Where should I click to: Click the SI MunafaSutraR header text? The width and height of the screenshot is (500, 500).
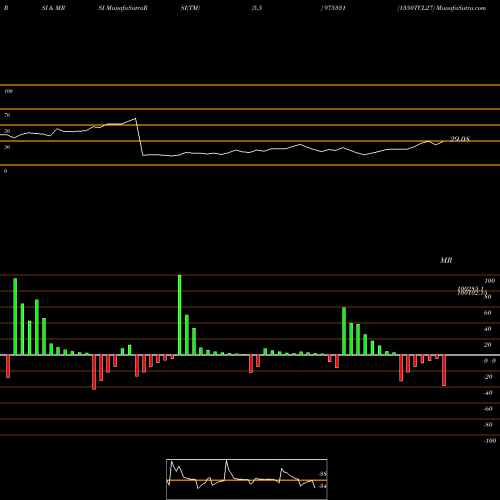(123, 8)
